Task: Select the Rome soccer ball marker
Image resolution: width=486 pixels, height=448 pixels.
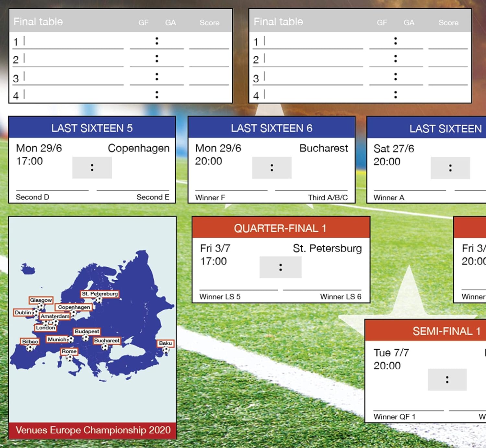Action: (69, 358)
